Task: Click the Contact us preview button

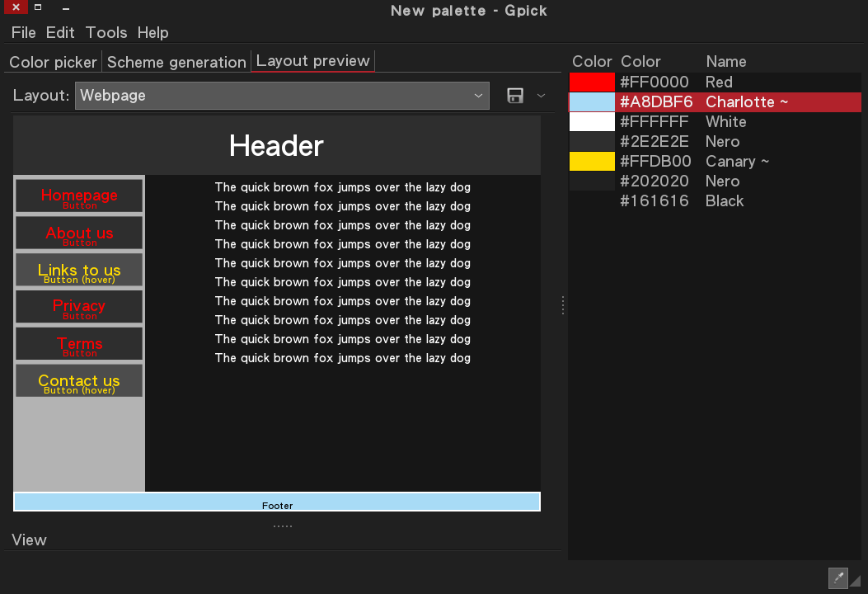Action: click(79, 381)
